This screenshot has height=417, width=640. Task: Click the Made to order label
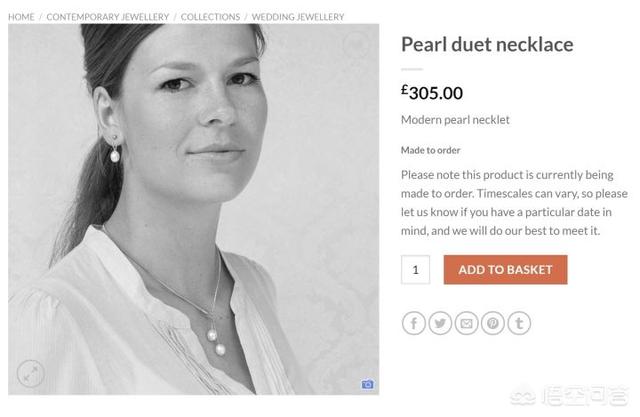[x=431, y=150]
